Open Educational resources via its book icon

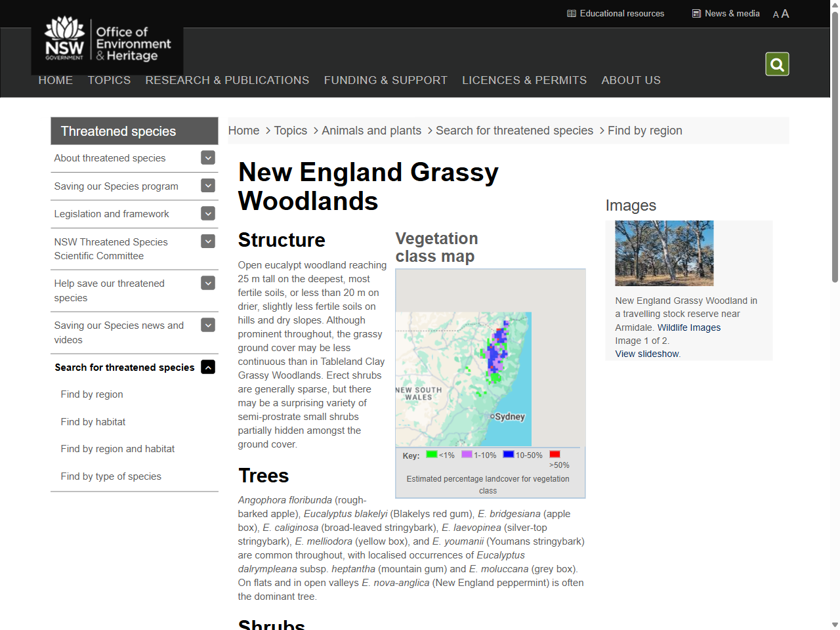(572, 13)
